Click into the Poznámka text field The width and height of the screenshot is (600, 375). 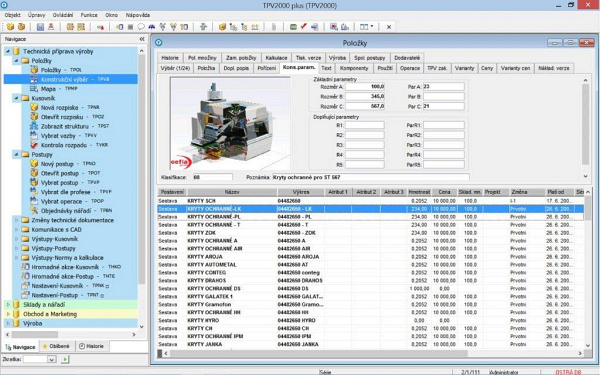point(370,177)
